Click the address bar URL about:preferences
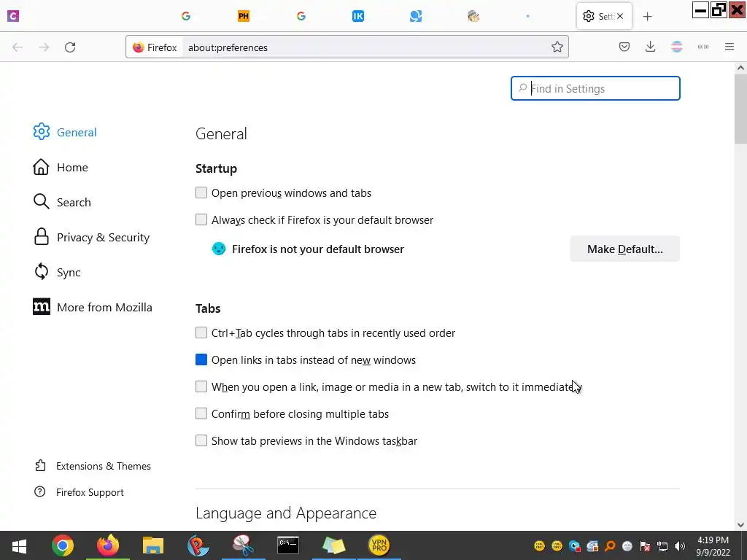 coord(228,47)
